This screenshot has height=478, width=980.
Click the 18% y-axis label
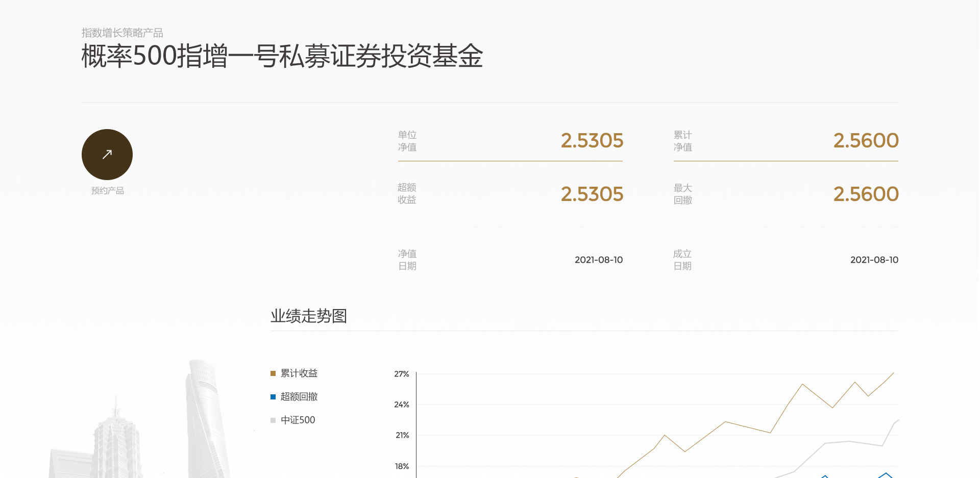402,466
